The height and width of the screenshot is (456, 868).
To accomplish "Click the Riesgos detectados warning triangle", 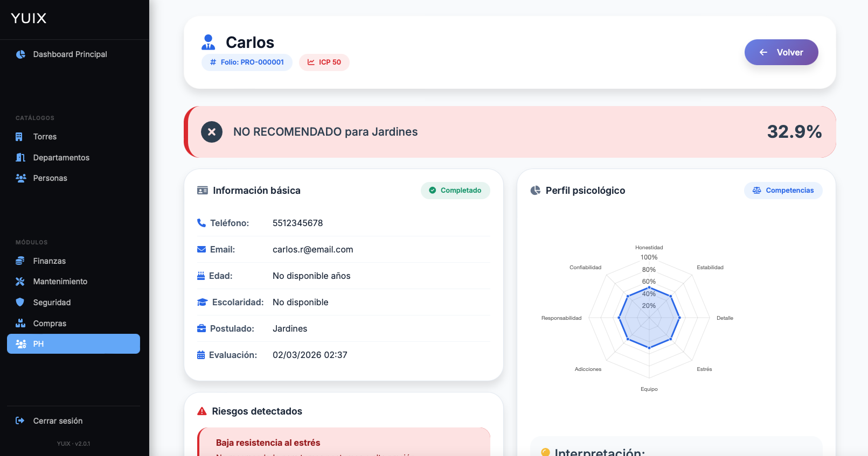I will point(202,411).
